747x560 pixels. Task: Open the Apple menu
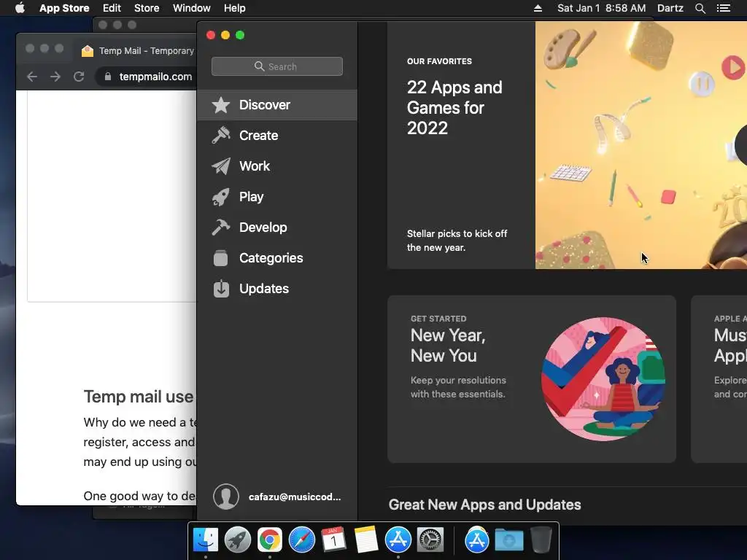[x=20, y=8]
